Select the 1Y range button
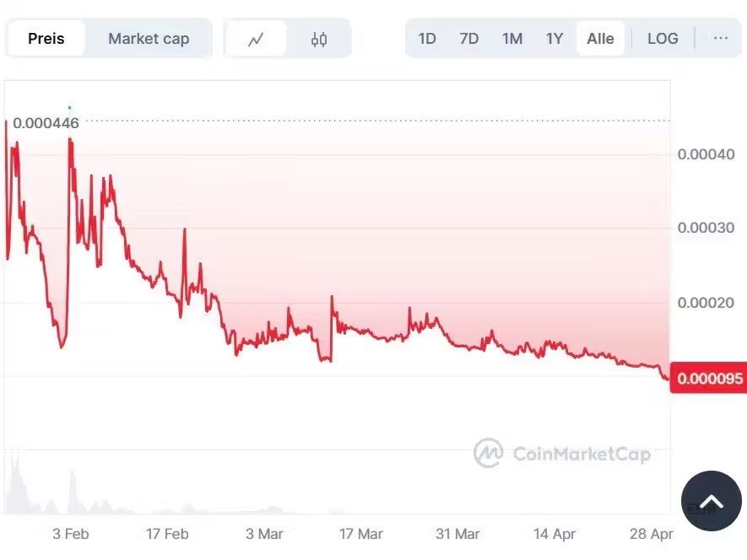The image size is (747, 560). coord(555,38)
